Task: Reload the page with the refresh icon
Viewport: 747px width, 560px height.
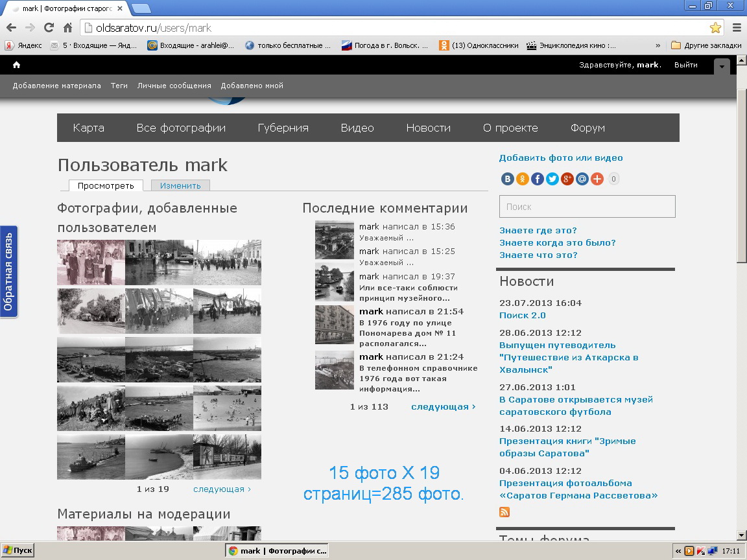Action: pyautogui.click(x=49, y=28)
